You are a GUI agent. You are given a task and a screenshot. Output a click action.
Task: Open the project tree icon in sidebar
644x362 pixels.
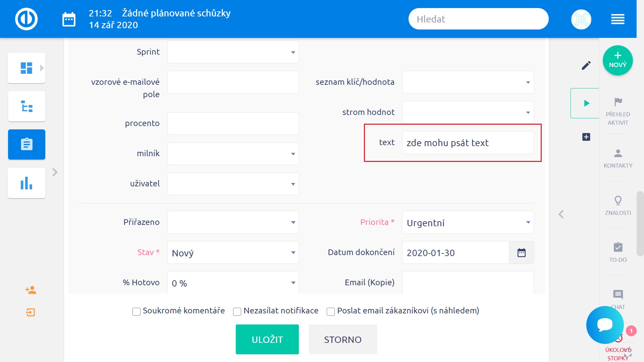coord(26,107)
